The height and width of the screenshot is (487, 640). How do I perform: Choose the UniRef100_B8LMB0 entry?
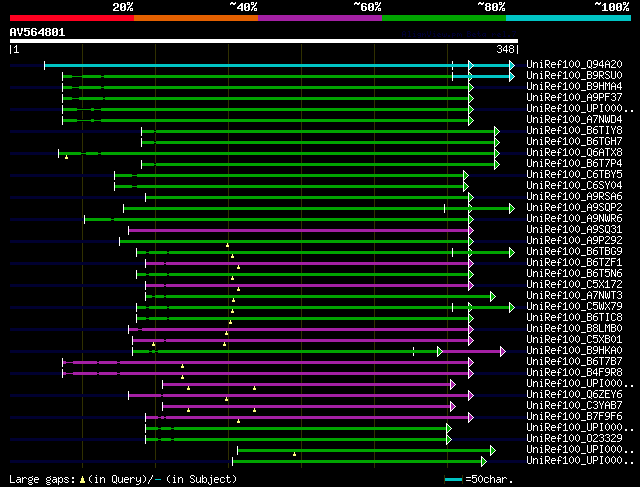tap(574, 329)
